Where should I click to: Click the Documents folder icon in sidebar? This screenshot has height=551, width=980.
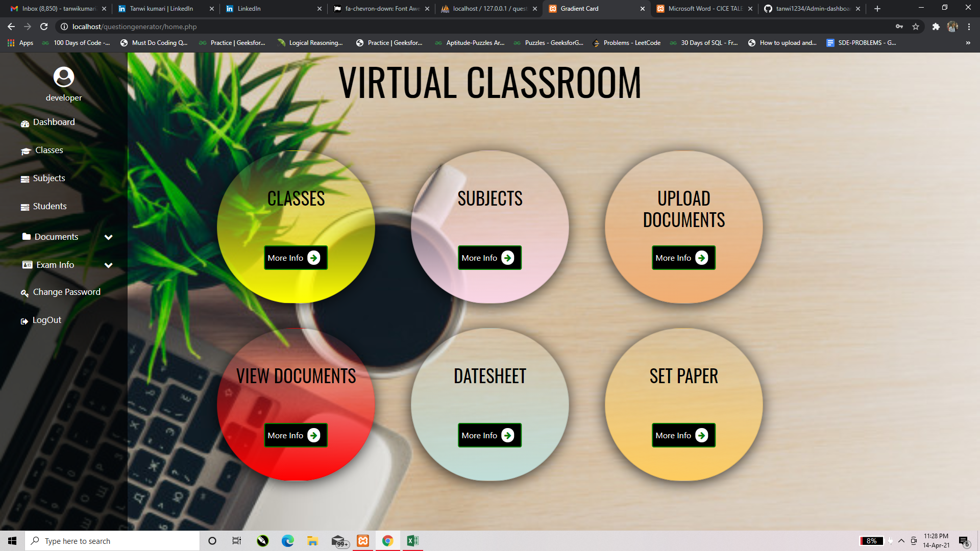pos(27,236)
